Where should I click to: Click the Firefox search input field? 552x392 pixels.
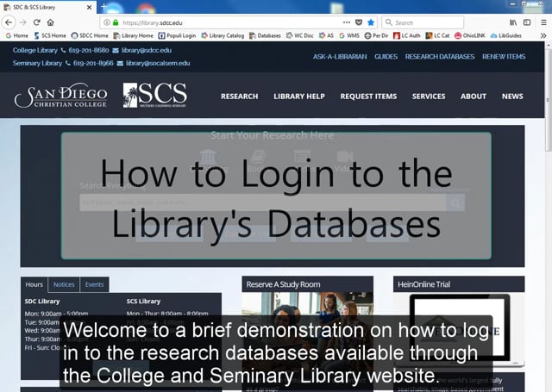click(x=423, y=22)
